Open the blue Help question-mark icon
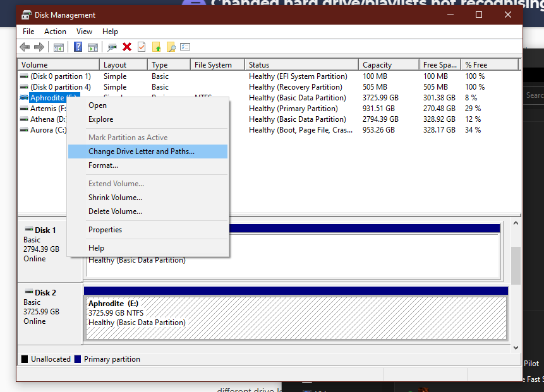The width and height of the screenshot is (544, 392). (x=78, y=47)
